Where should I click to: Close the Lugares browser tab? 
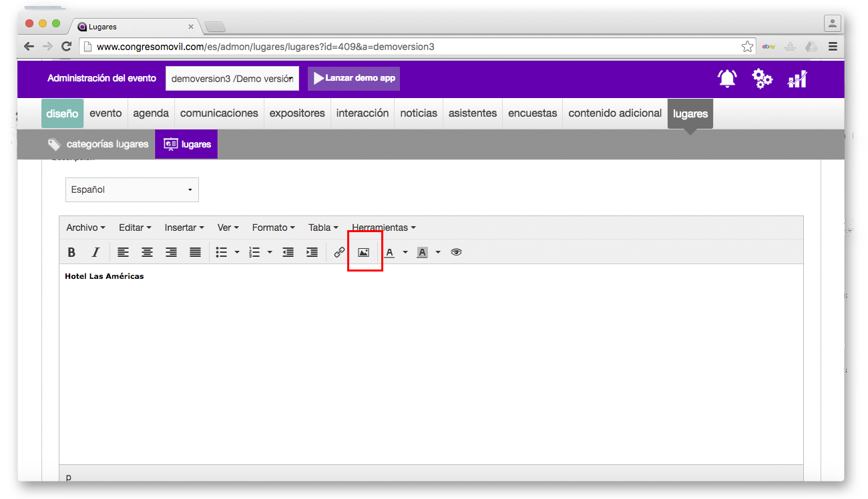click(191, 27)
